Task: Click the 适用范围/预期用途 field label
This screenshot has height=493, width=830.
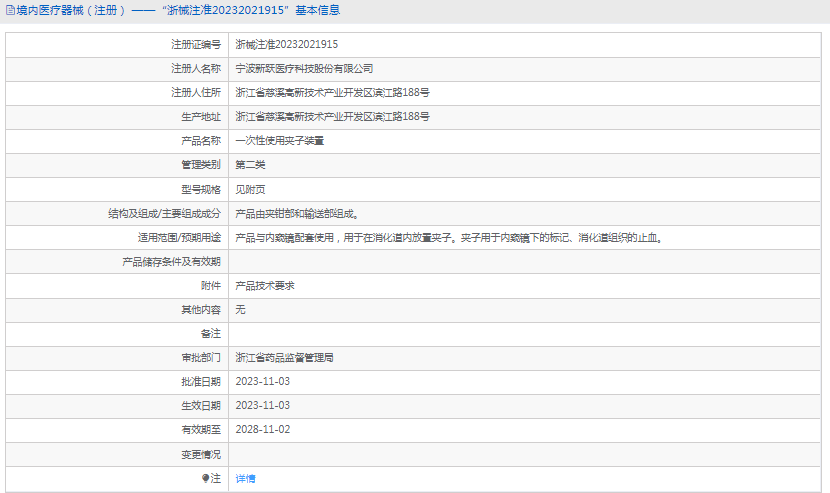Action: tap(179, 238)
